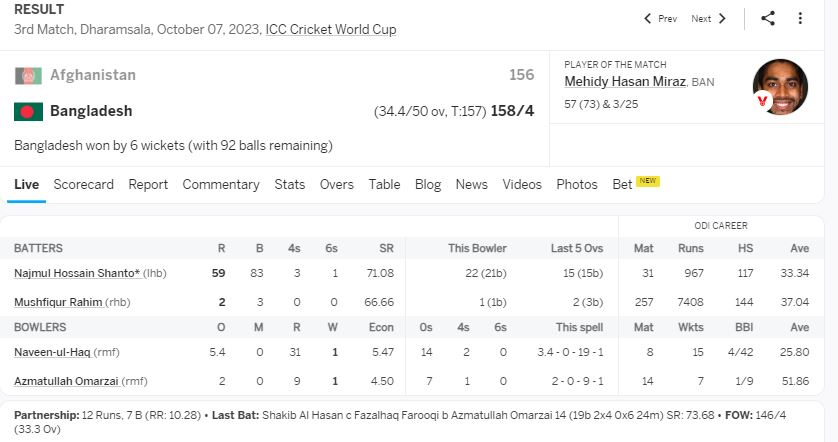Switch to the Videos tab
The width and height of the screenshot is (838, 442).
(522, 184)
